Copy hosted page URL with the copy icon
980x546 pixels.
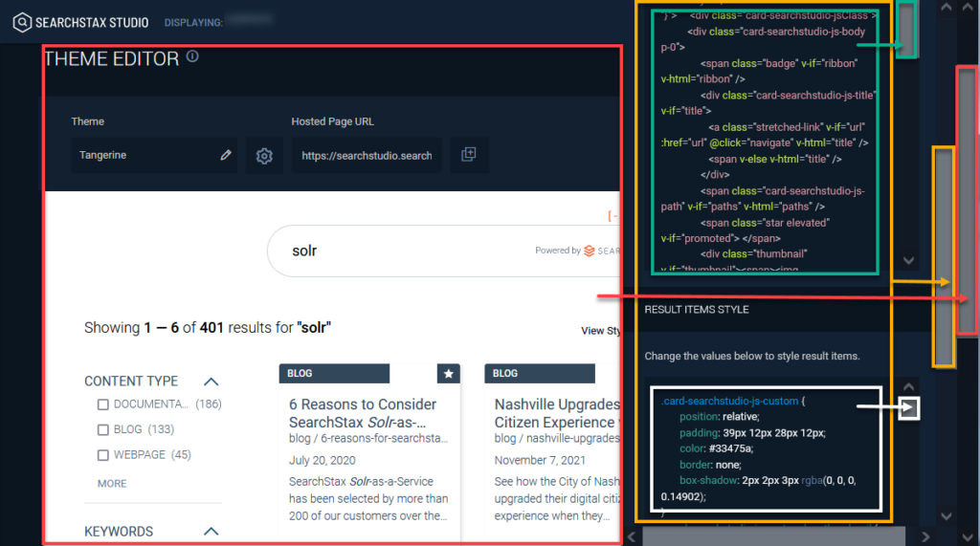(469, 155)
